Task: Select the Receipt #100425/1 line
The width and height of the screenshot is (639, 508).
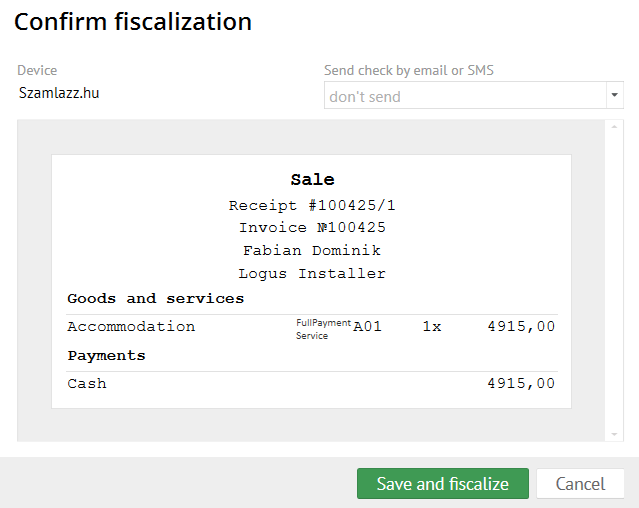Action: tap(312, 205)
